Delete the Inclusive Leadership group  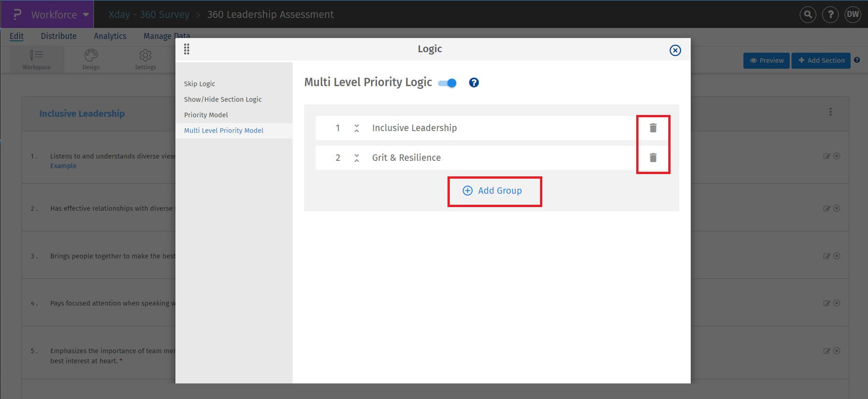coord(653,128)
